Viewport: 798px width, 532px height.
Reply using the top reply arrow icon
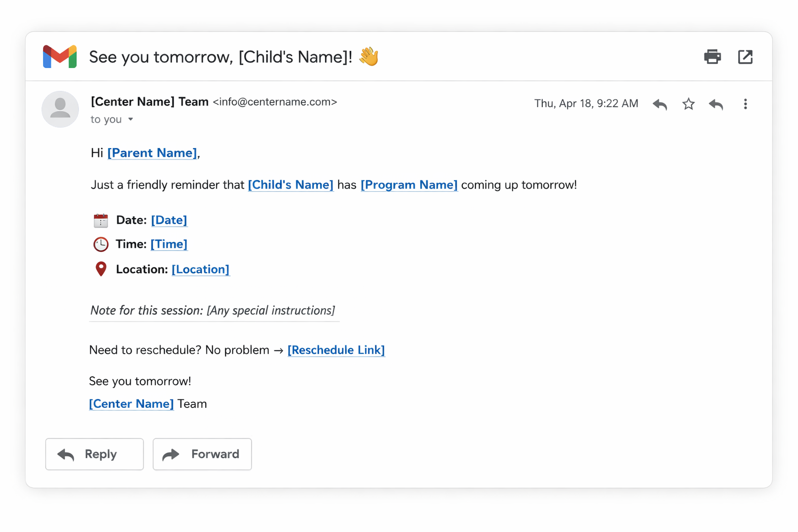659,104
